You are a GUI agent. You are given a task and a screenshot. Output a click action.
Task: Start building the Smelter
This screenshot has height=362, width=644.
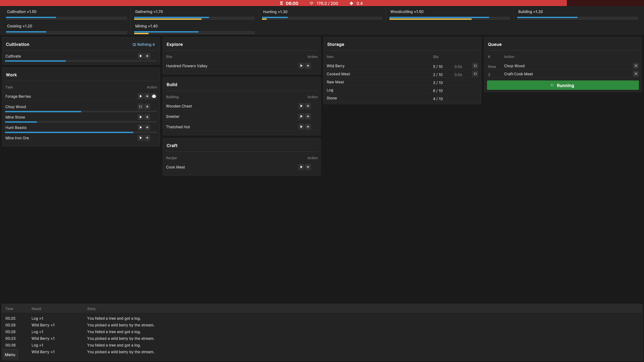301,116
